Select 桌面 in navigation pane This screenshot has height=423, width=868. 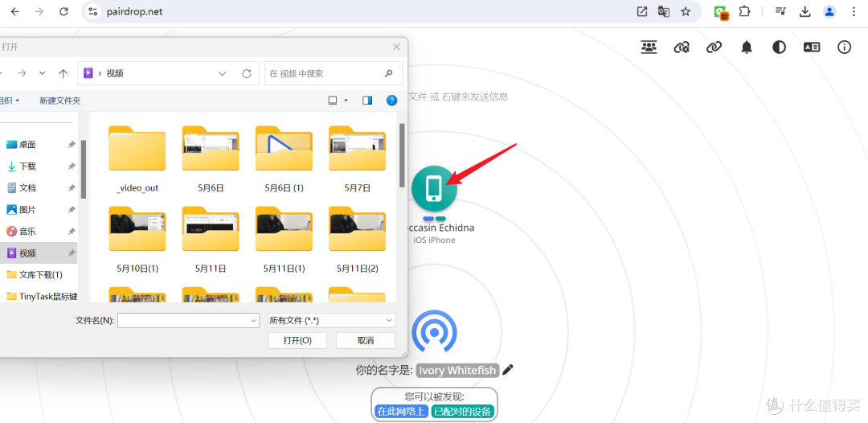(x=40, y=145)
